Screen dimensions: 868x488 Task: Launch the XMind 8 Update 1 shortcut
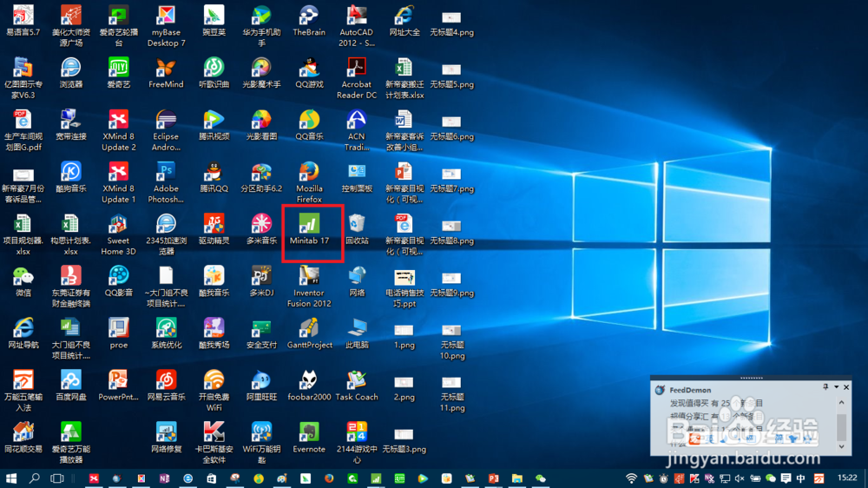[118, 181]
